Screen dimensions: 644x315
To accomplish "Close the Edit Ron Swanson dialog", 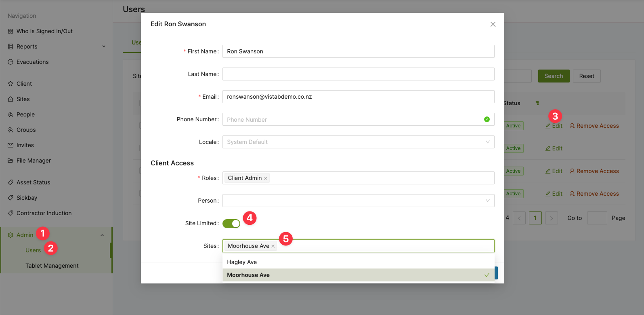I will point(493,24).
